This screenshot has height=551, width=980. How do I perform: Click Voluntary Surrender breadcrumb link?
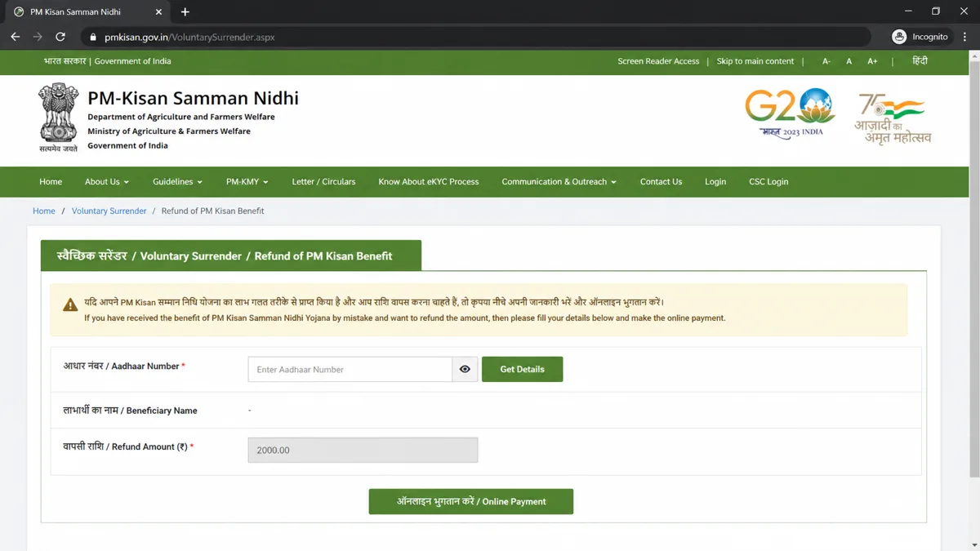[x=109, y=211]
